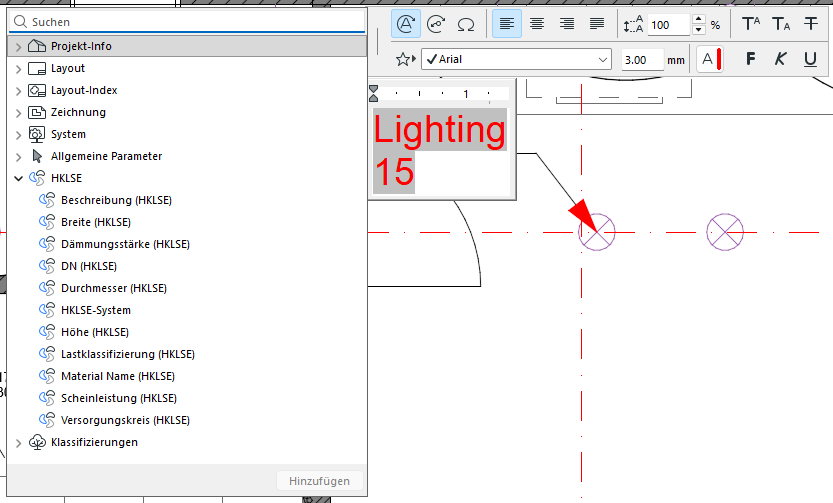Select the lighting fixture at the arrow tip
Viewport: 833px width, 503px height.
597,232
